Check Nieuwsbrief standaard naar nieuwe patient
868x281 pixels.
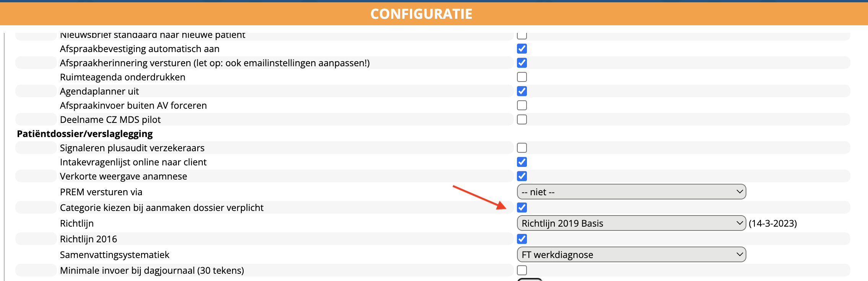tap(522, 36)
